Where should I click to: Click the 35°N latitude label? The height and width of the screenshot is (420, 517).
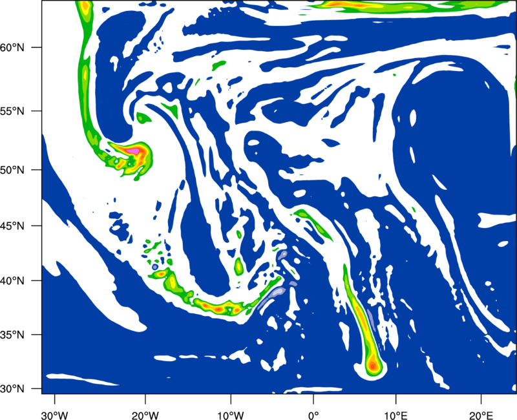12,335
